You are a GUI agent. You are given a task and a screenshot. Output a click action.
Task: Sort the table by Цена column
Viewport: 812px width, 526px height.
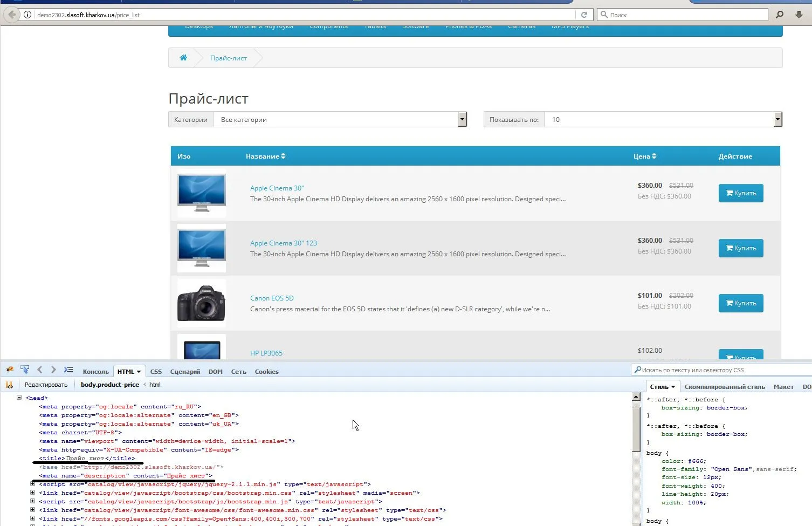(x=645, y=156)
